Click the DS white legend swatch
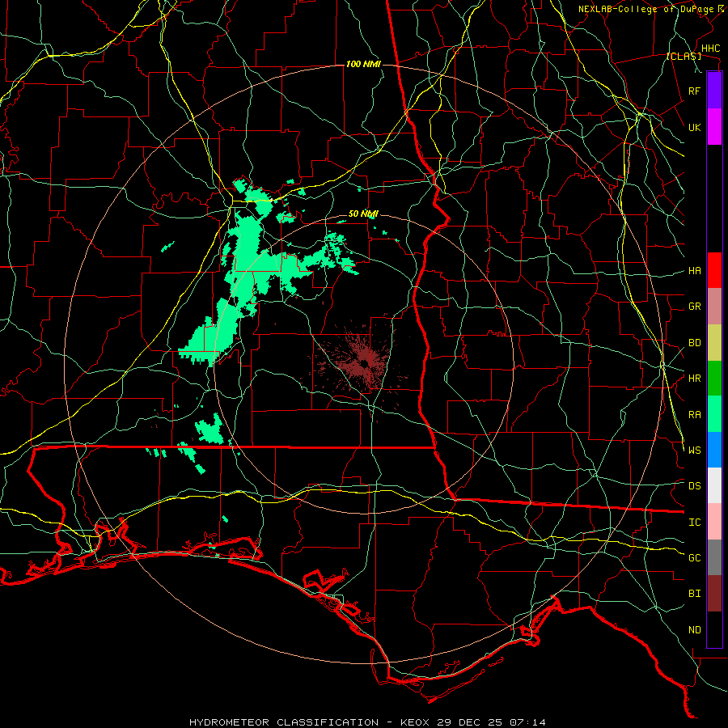This screenshot has width=728, height=728. (x=714, y=485)
